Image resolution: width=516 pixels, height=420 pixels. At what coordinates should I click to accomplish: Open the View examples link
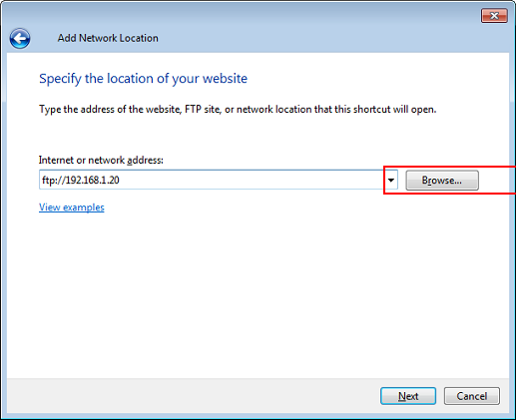coord(72,208)
